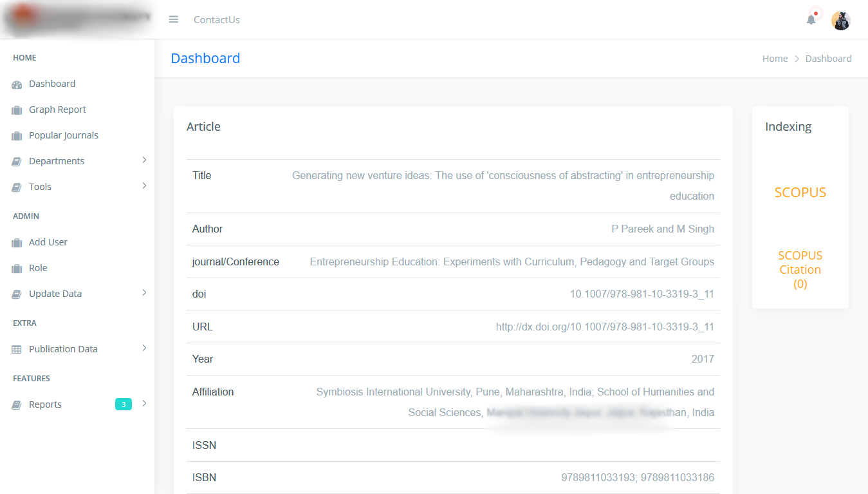Click the Home breadcrumb link
This screenshot has height=494, width=868.
775,59
